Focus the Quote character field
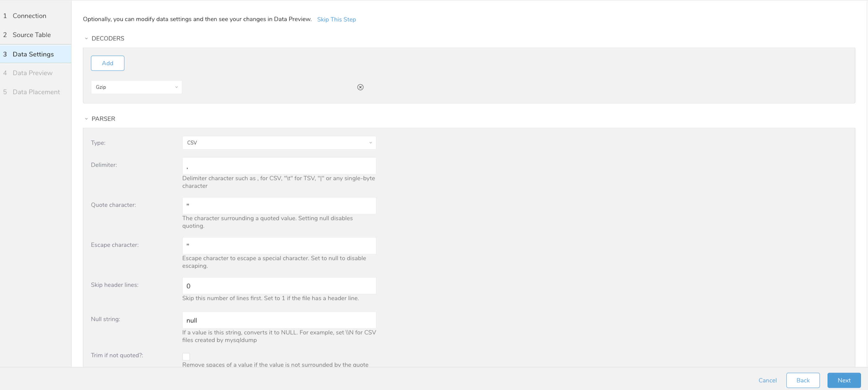 (279, 206)
